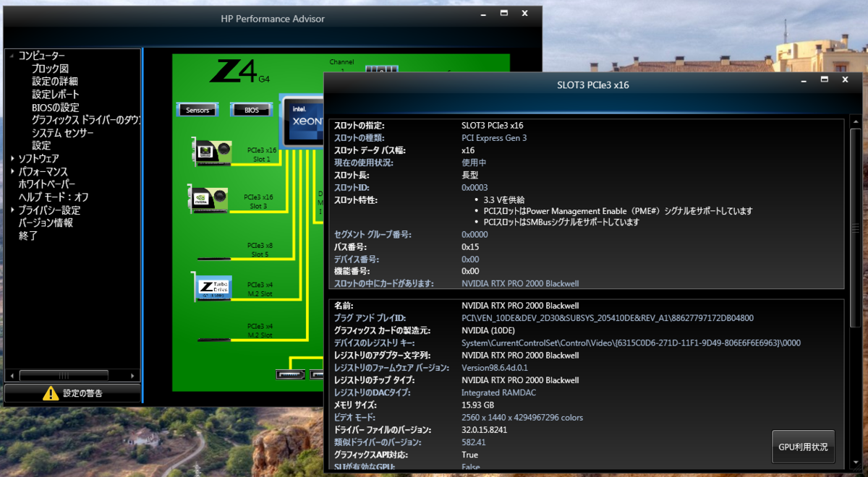Open the Sensors button in block diagram
The image size is (868, 477).
(x=197, y=110)
